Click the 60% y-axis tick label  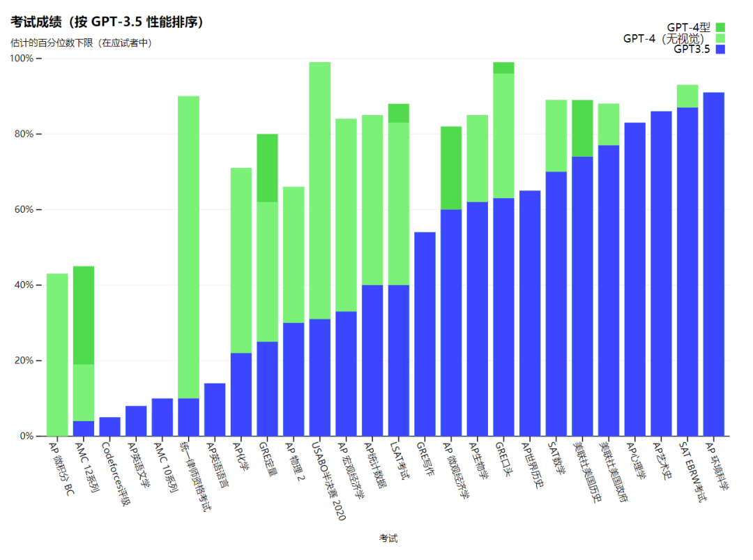pyautogui.click(x=24, y=209)
